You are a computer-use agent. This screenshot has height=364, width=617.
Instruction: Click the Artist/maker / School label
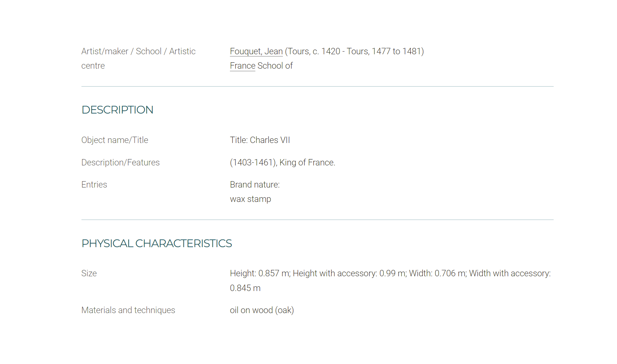click(x=138, y=51)
